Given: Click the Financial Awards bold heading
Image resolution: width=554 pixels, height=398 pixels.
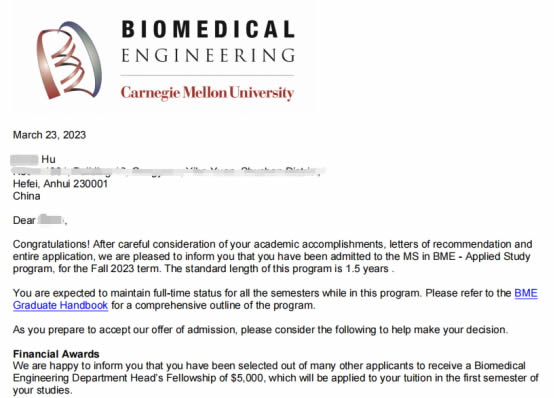Looking at the screenshot, I should pyautogui.click(x=56, y=354).
